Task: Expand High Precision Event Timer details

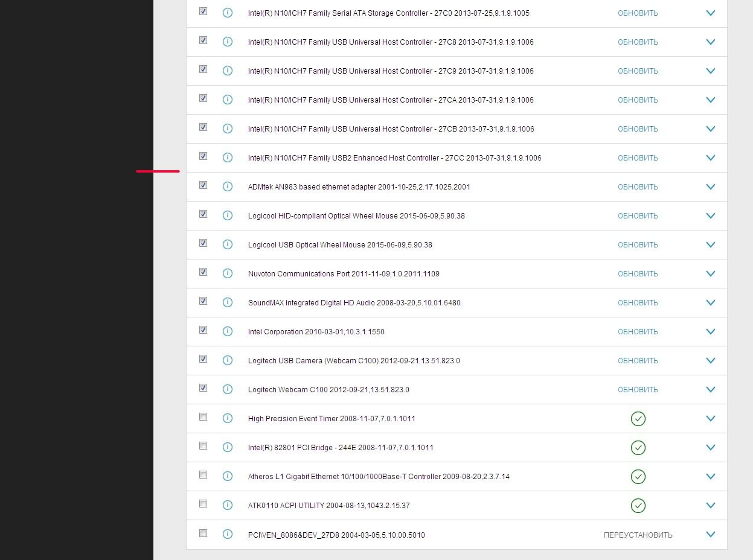Action: [x=711, y=418]
